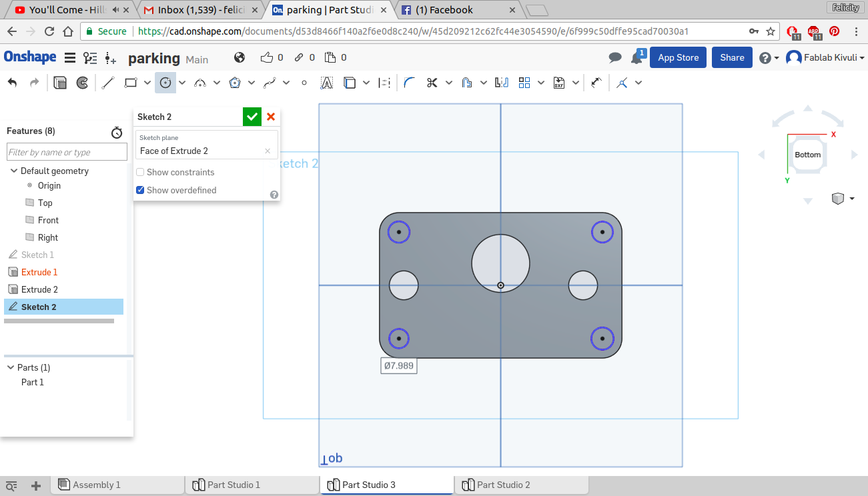Screen dimensions: 868x496
Task: Click the Undo arrow icon
Action: tap(12, 83)
